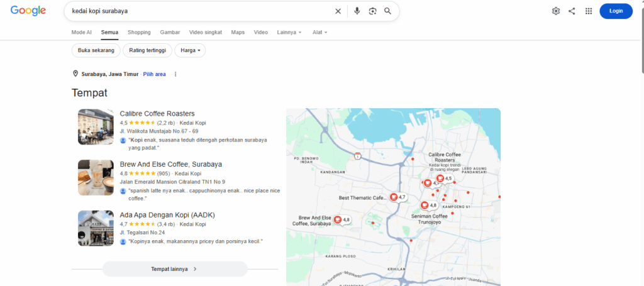Click the Seniman Coffee Trunojoyo map label
644x286 pixels.
tap(429, 219)
